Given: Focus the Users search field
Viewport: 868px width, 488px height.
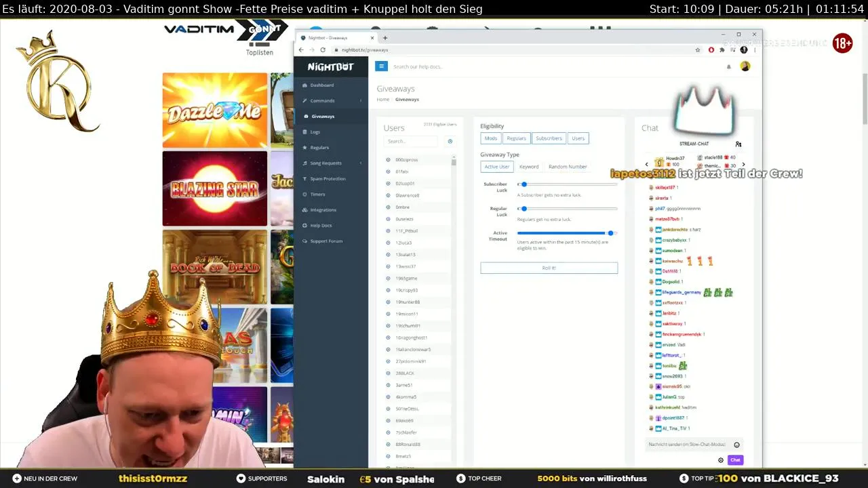Looking at the screenshot, I should click(410, 141).
